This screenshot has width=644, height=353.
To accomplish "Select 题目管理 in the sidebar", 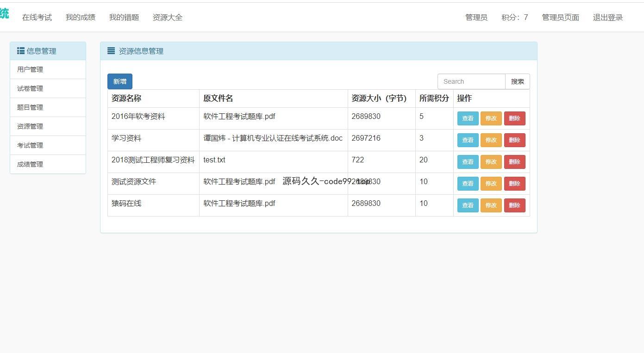I will 30,107.
